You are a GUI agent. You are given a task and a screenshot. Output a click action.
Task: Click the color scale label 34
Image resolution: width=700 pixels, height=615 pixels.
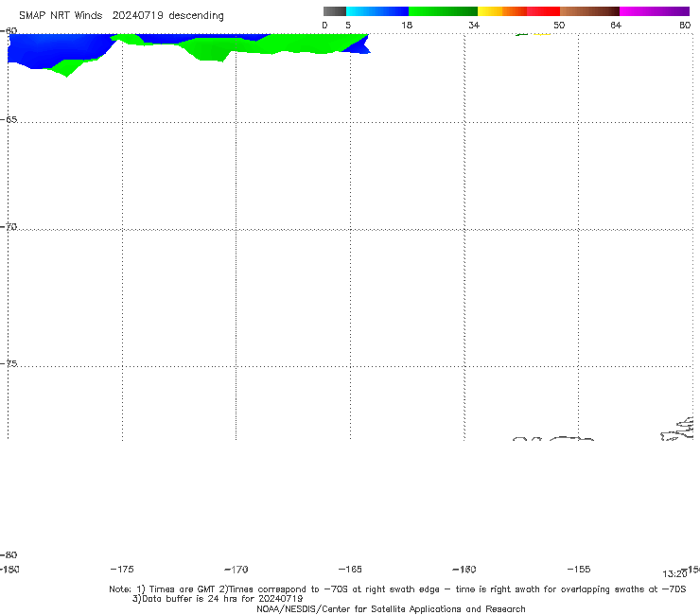pos(474,25)
